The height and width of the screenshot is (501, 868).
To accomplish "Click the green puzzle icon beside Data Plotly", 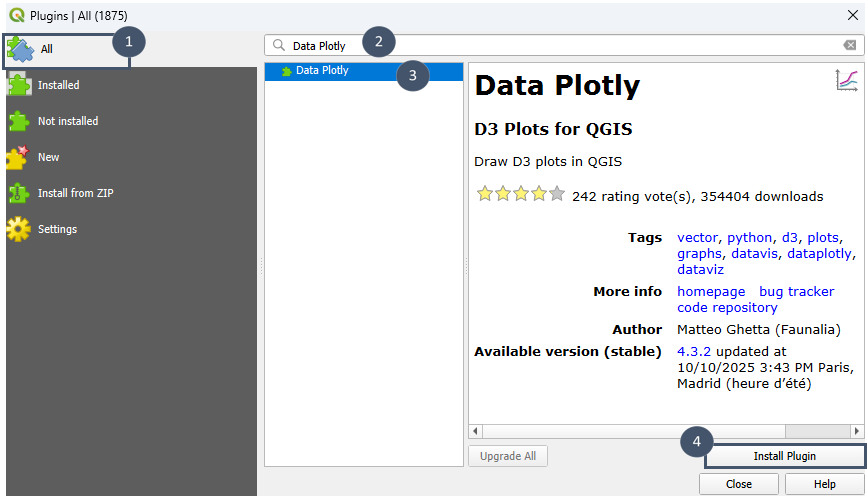I will pos(286,71).
